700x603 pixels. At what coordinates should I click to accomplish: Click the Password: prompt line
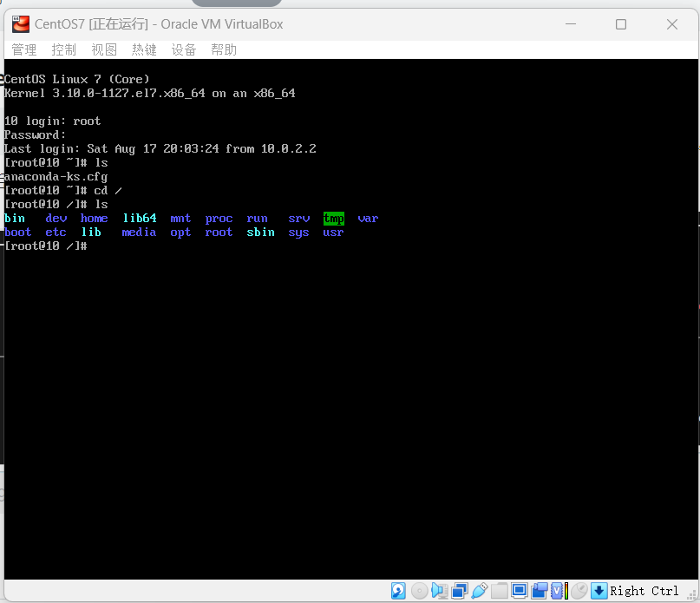(36, 134)
